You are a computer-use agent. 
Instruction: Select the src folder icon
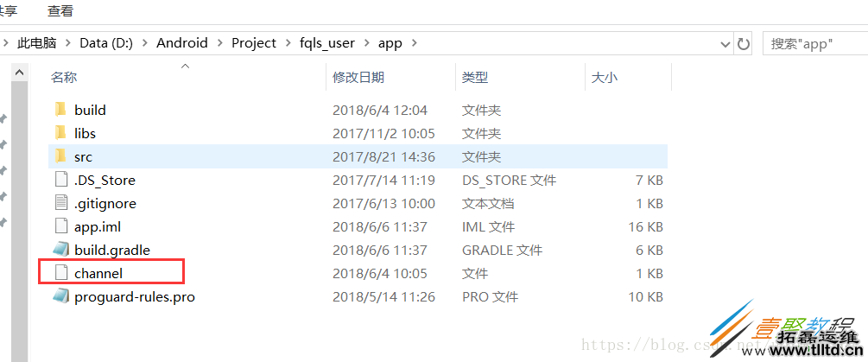60,156
